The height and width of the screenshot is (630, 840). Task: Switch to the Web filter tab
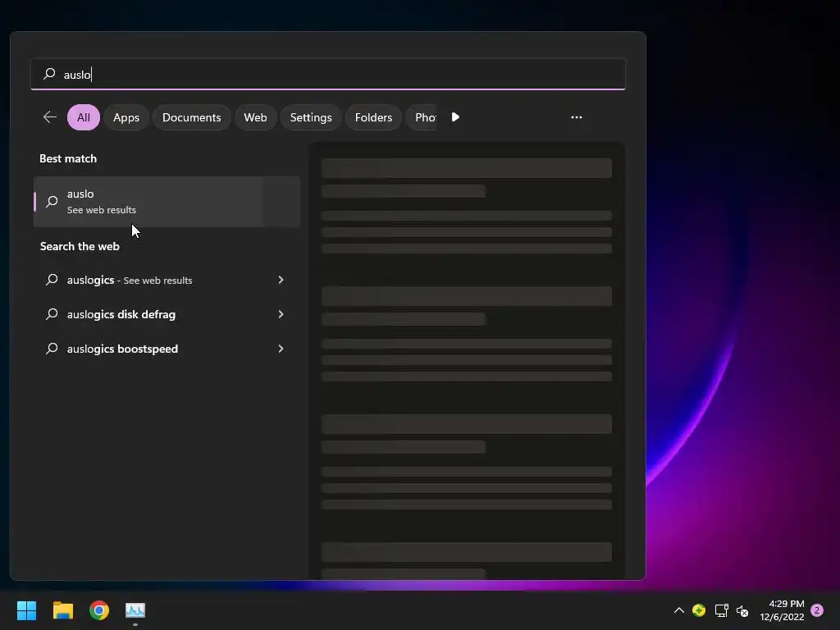(256, 117)
